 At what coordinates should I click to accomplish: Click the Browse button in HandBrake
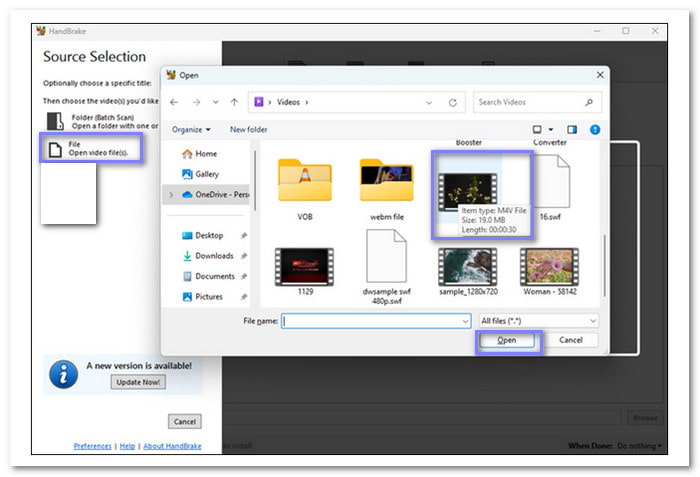[x=645, y=418]
